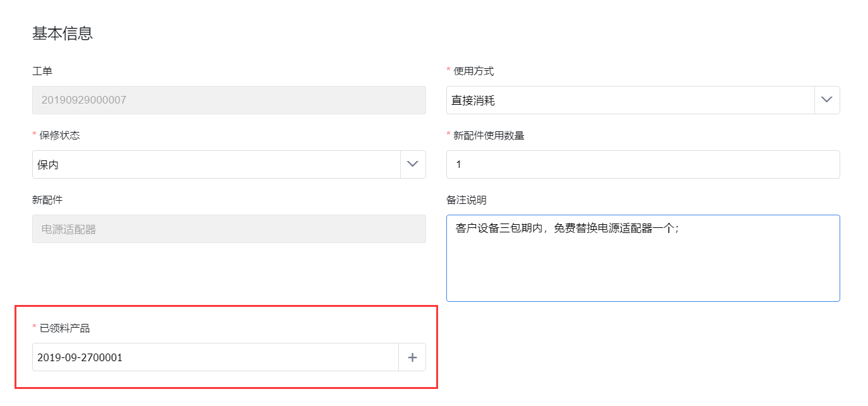Image resolution: width=868 pixels, height=406 pixels.
Task: Click the 已领料产品 label text
Action: [64, 328]
